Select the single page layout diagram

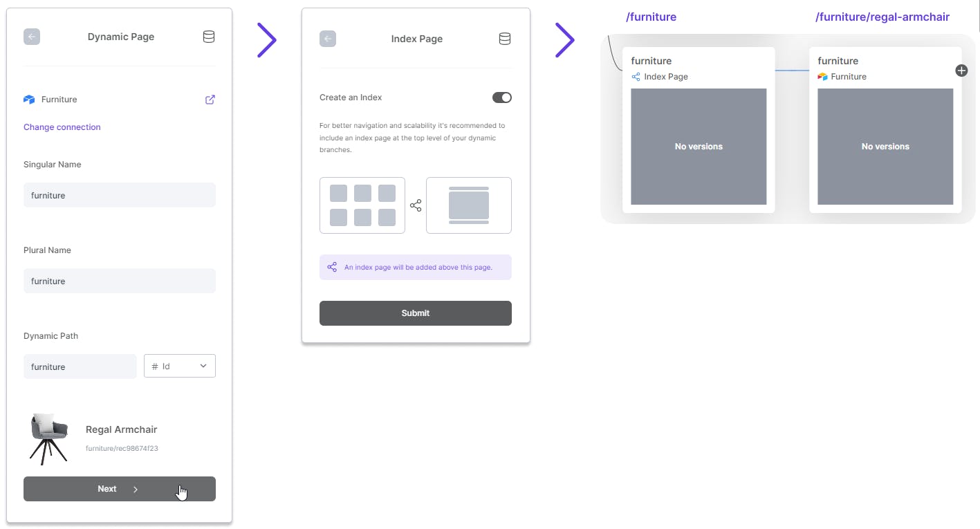coord(469,205)
